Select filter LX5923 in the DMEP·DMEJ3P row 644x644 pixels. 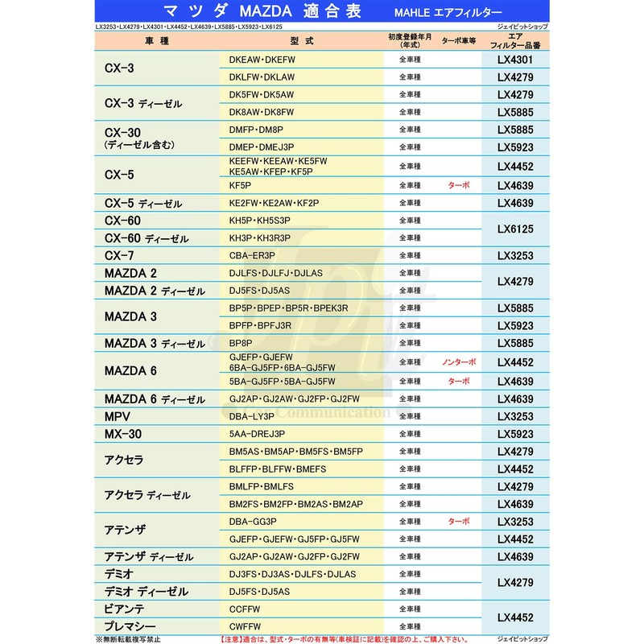(x=515, y=147)
